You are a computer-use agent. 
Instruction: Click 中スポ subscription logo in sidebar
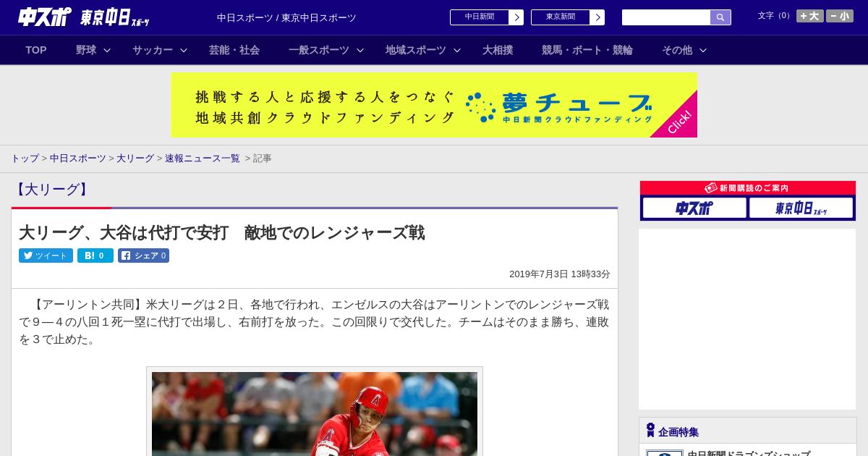[x=694, y=208]
